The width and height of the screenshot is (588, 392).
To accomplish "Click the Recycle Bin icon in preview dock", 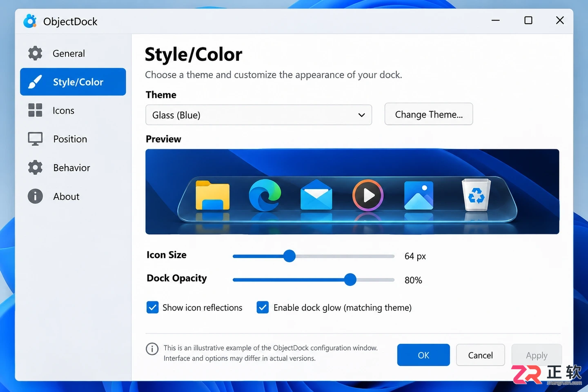I will point(476,195).
